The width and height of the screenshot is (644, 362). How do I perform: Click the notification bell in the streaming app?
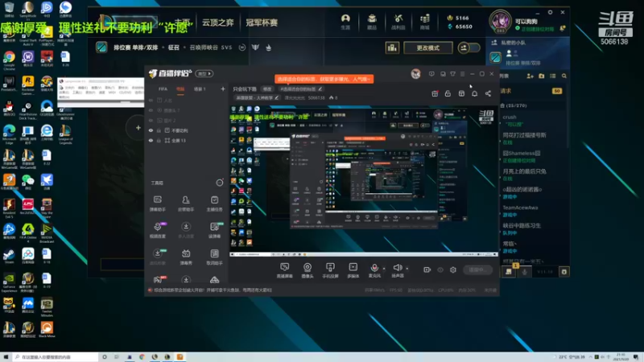[x=474, y=93]
